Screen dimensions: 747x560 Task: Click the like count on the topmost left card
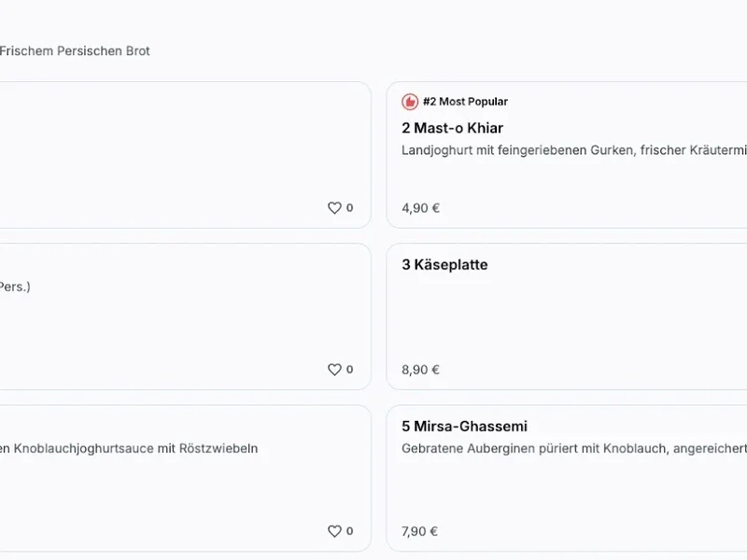[x=350, y=208]
